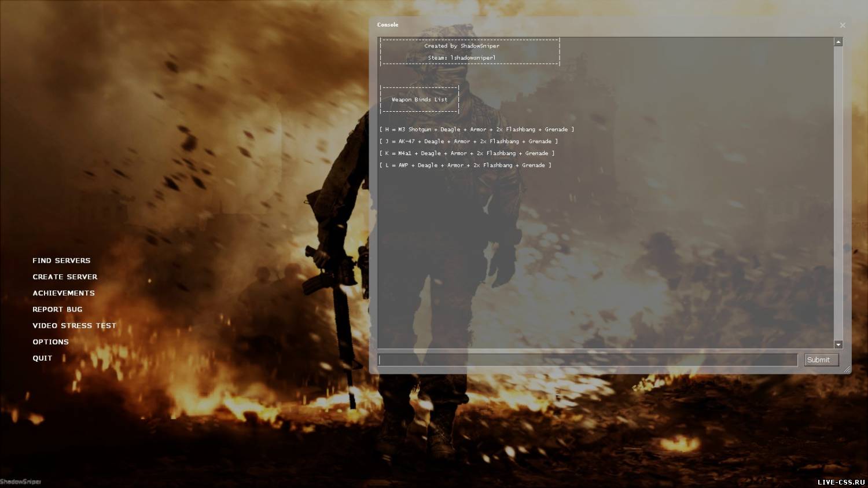Screen dimensions: 868x488
Task: Click the 'Created by ShadowSniper' text
Action: click(x=462, y=46)
